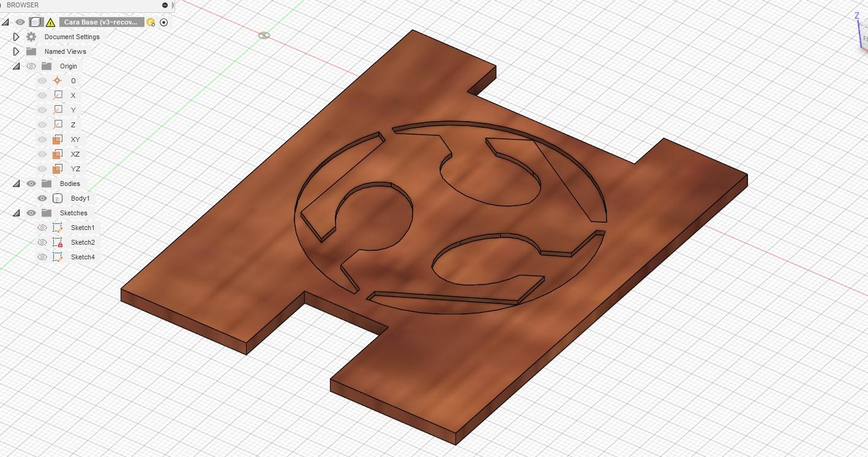Select the 'Sketches' label
Image resolution: width=868 pixels, height=457 pixels.
pyautogui.click(x=73, y=213)
